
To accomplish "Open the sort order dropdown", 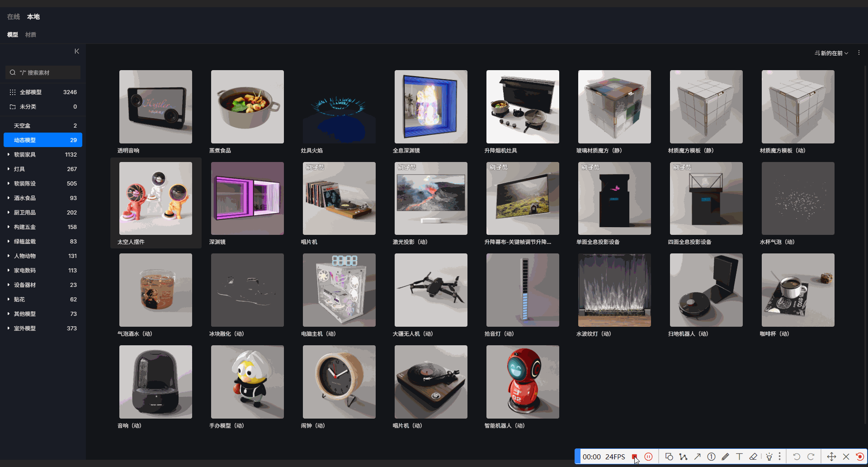I will coord(831,53).
